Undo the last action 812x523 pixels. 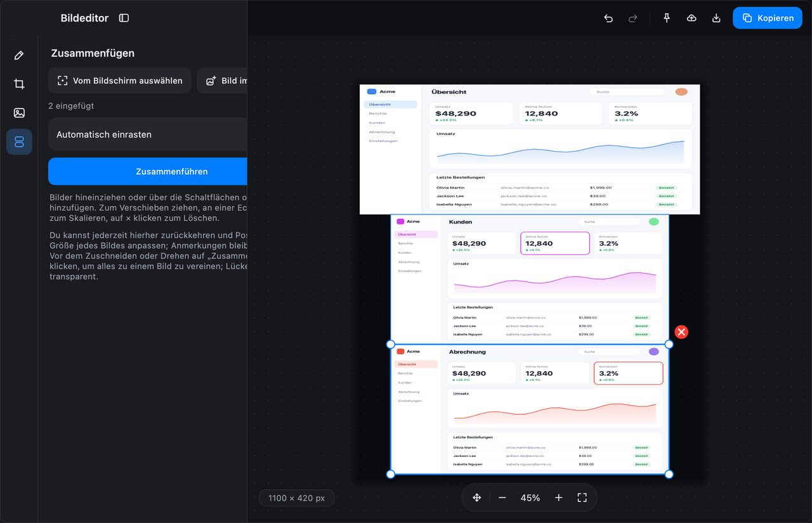tap(608, 18)
